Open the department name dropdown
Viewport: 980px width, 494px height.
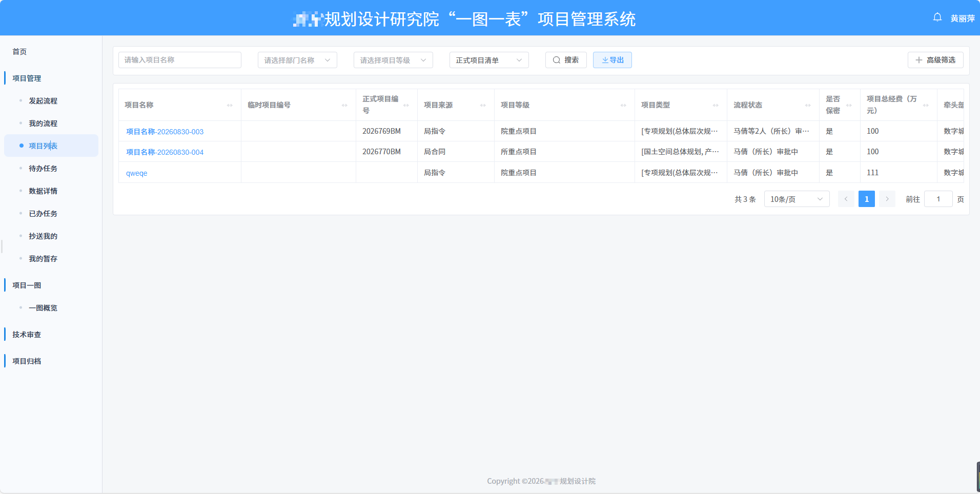[297, 60]
